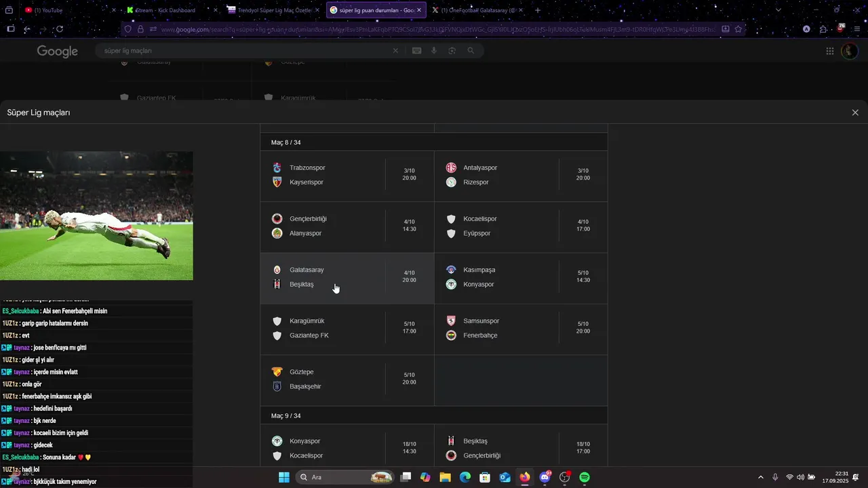Image resolution: width=868 pixels, height=488 pixels.
Task: Click the player push-up video overlay
Action: tap(96, 216)
